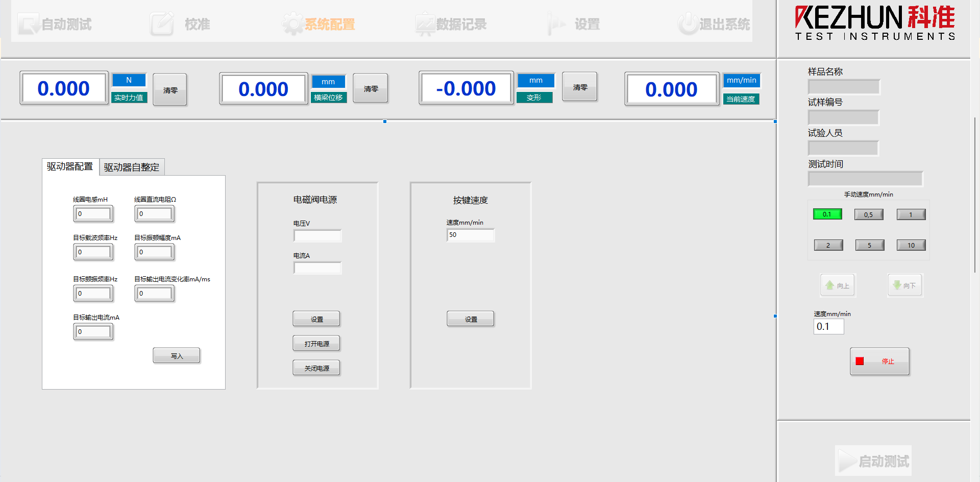Zero the 横梁位移 with 清零
980x482 pixels.
(371, 88)
